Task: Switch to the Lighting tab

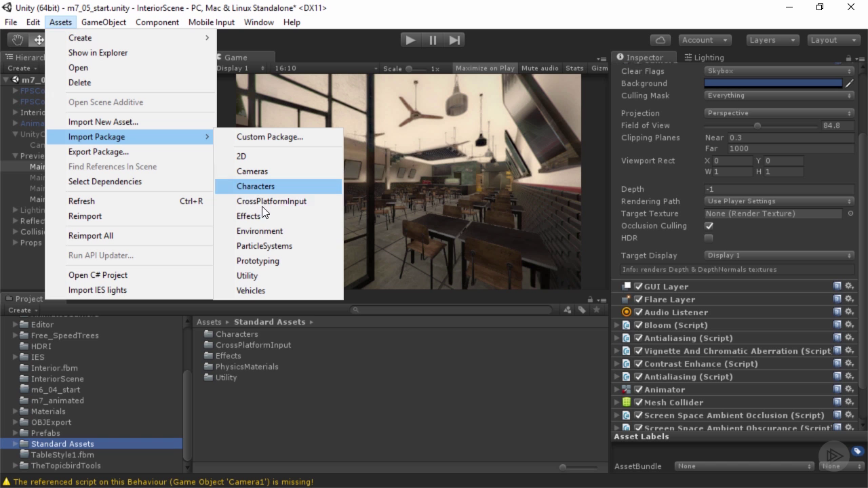Action: [704, 58]
